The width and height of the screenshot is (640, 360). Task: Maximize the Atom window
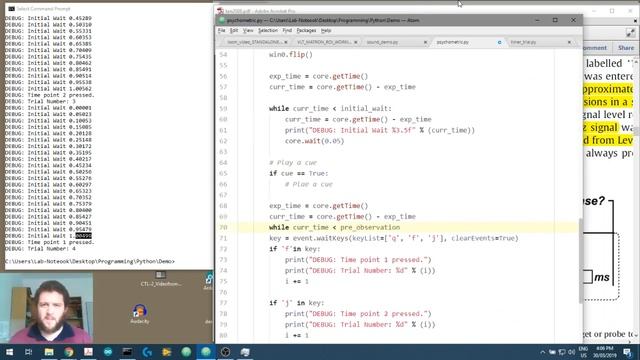(x=555, y=20)
